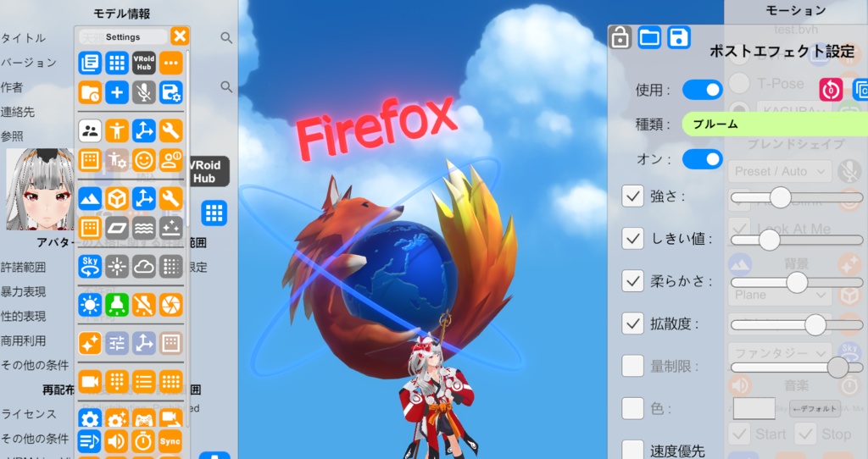The width and height of the screenshot is (868, 459).
Task: Toggle the gray water waves icon
Action: point(144,228)
